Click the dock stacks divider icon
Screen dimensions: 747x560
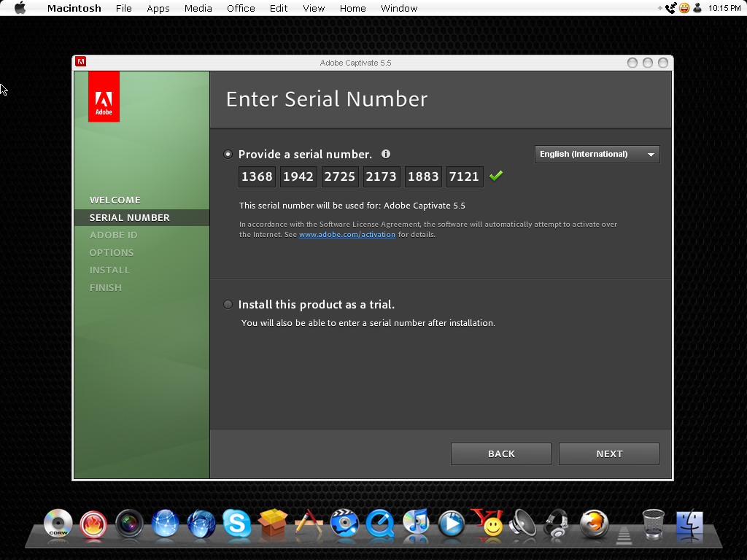point(624,536)
